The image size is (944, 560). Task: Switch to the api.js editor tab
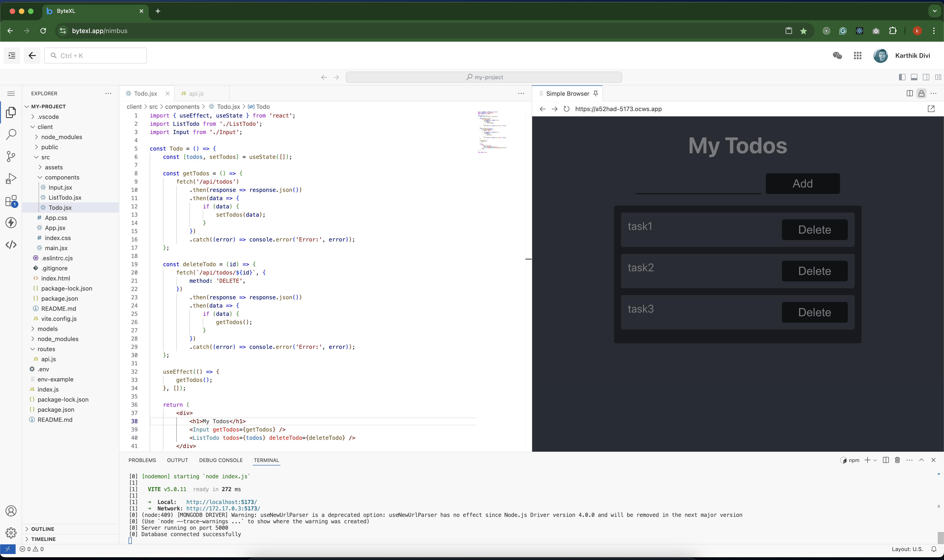pyautogui.click(x=197, y=93)
